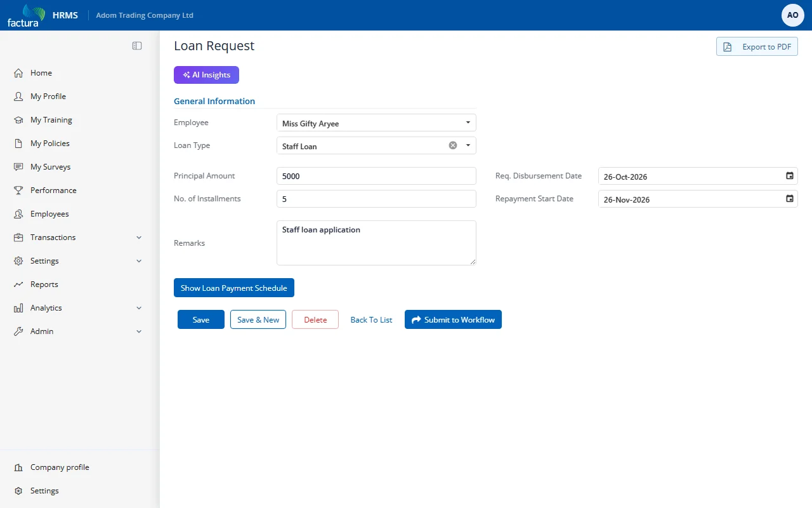Click into the Principal Amount field
812x508 pixels.
pyautogui.click(x=376, y=176)
